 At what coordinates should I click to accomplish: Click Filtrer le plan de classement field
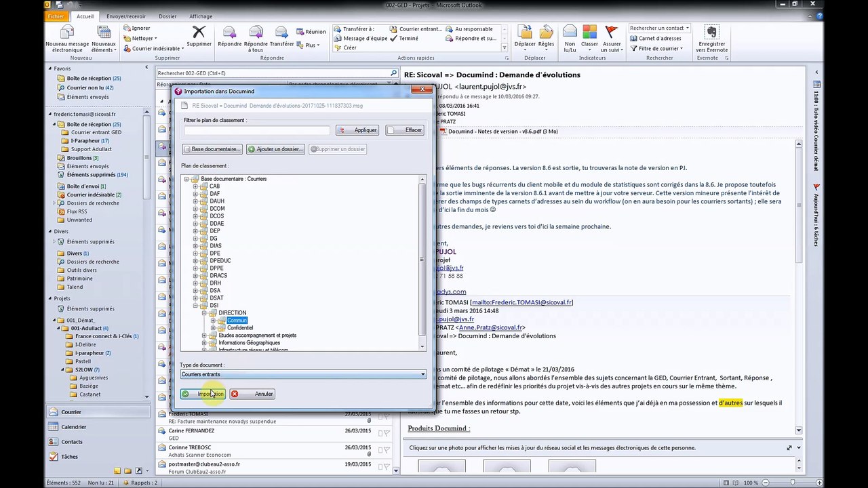pyautogui.click(x=256, y=130)
